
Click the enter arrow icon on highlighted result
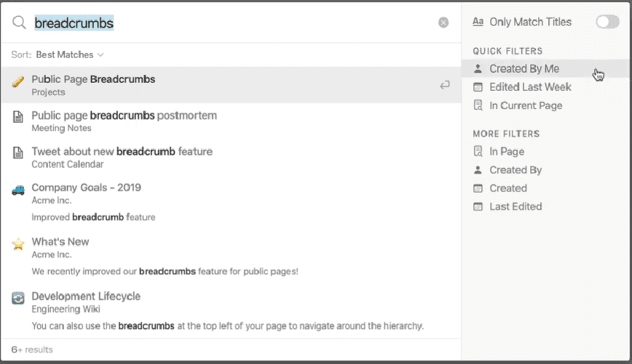[x=444, y=85]
